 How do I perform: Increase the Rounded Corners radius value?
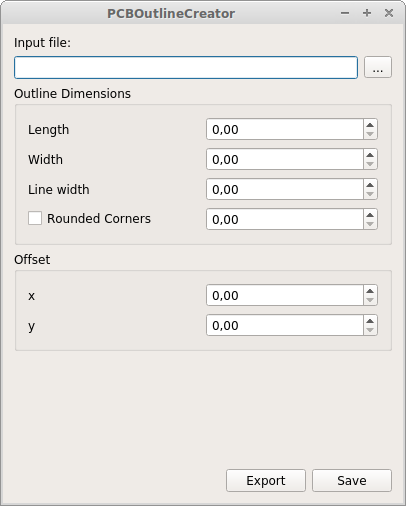pyautogui.click(x=370, y=214)
